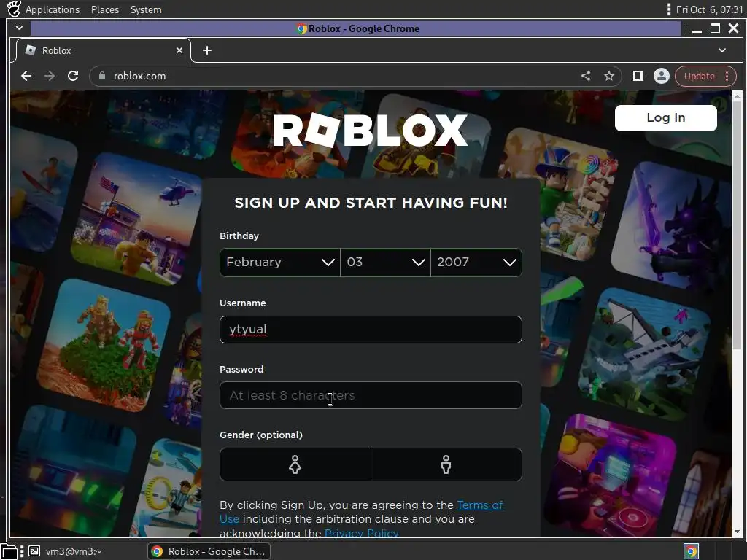Open Chrome three-dot menu
Image resolution: width=747 pixels, height=560 pixels.
727,76
